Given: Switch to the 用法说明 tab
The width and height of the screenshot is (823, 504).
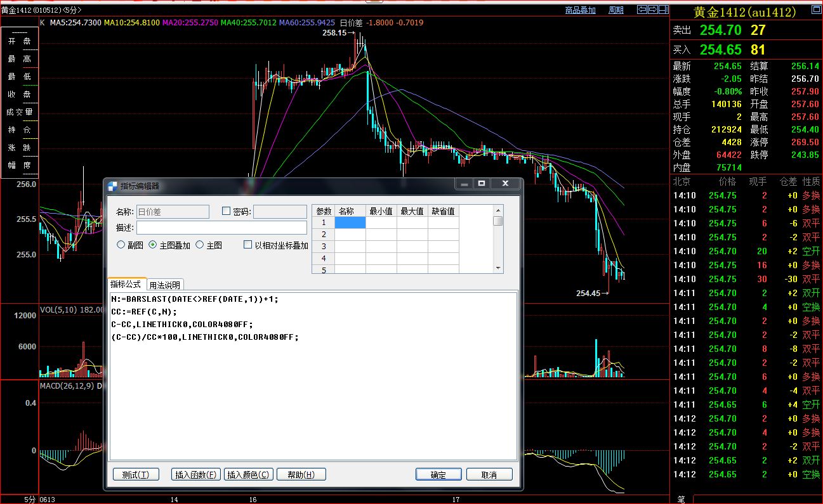Looking at the screenshot, I should click(165, 285).
